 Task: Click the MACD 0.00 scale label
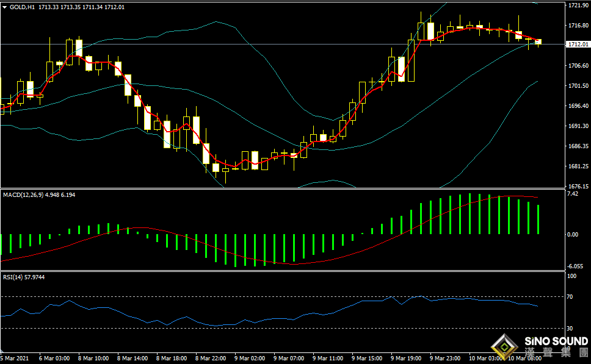click(x=572, y=234)
